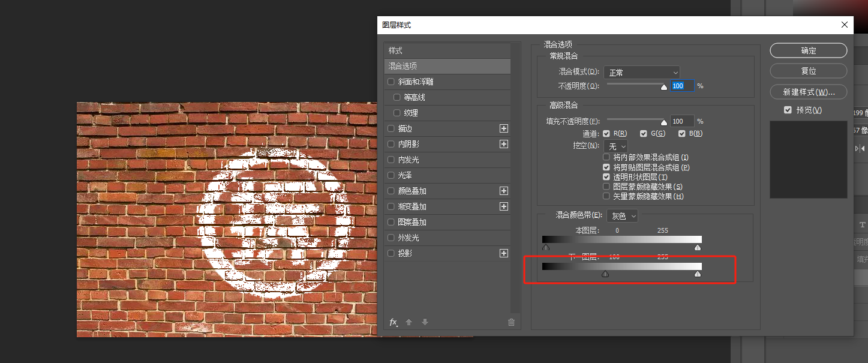This screenshot has height=363, width=868.
Task: Open the 混合模式 (Blend Mode) dropdown showing 正常
Action: (642, 73)
